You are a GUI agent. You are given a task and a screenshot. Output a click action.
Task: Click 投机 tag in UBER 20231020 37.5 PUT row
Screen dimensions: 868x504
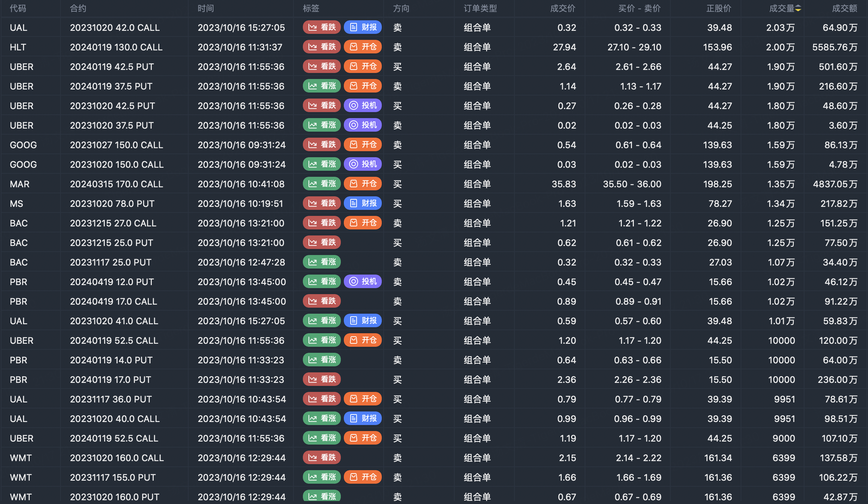pos(363,125)
